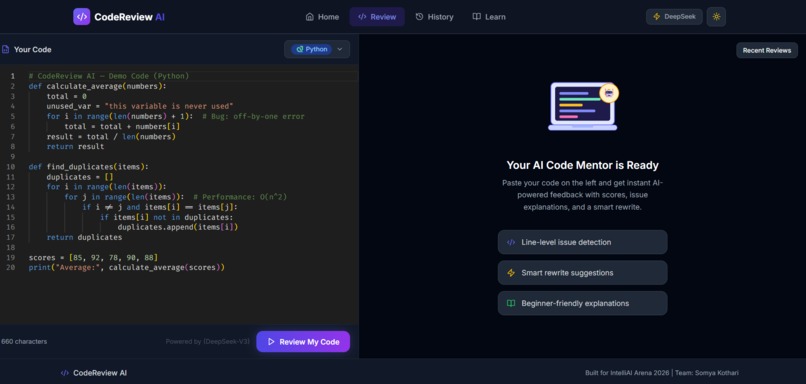
Task: Click the footer CodeReview AI code icon
Action: click(x=64, y=373)
